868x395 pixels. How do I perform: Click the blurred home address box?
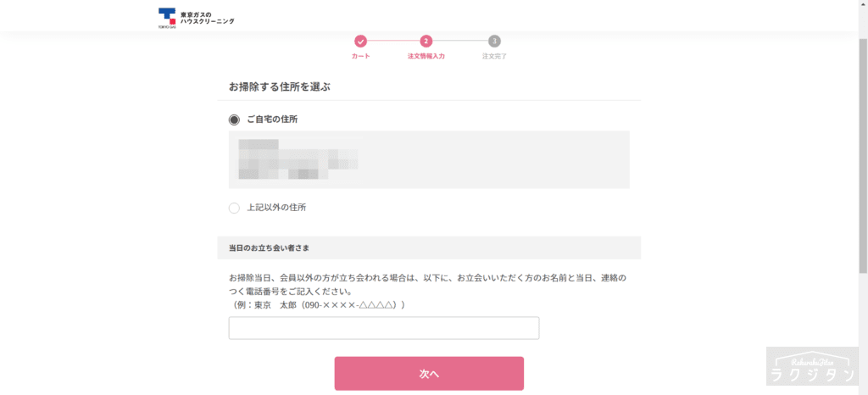[x=429, y=160]
